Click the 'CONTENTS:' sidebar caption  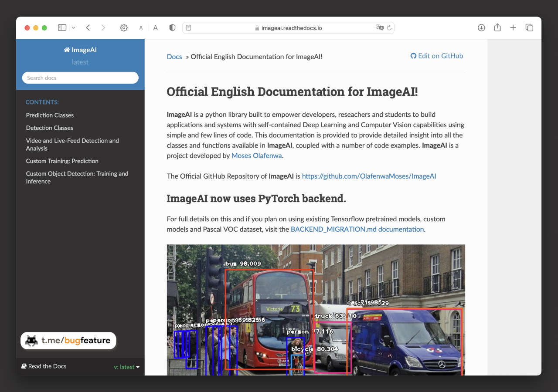click(x=42, y=102)
